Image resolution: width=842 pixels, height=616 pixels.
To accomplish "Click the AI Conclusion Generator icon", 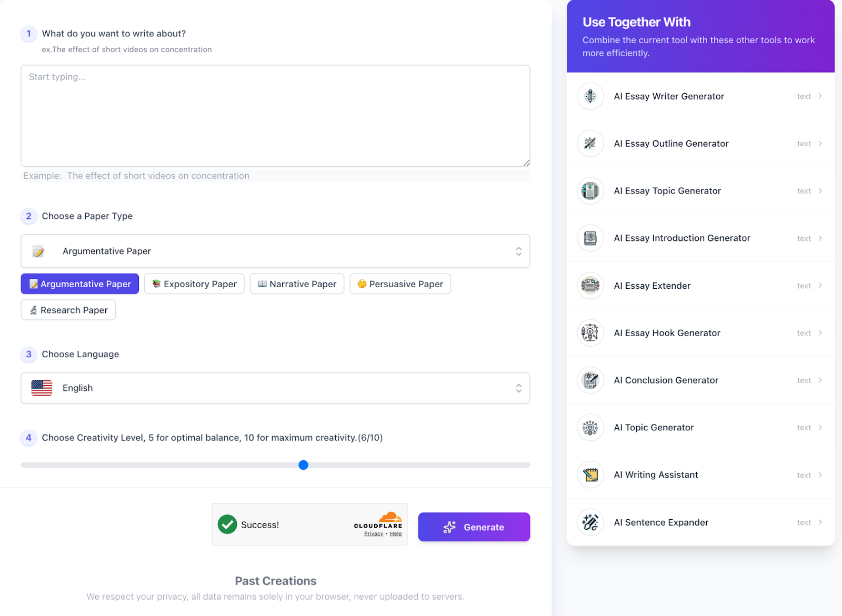I will [590, 380].
